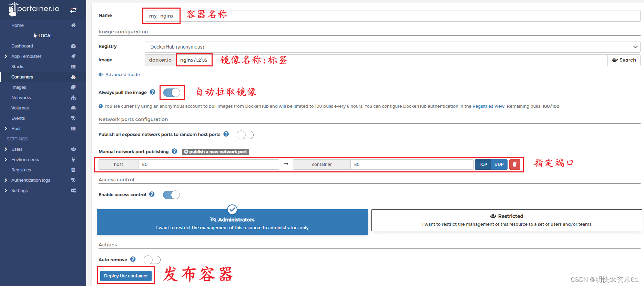Choose Administrators access option
644x286 pixels.
pyautogui.click(x=232, y=222)
